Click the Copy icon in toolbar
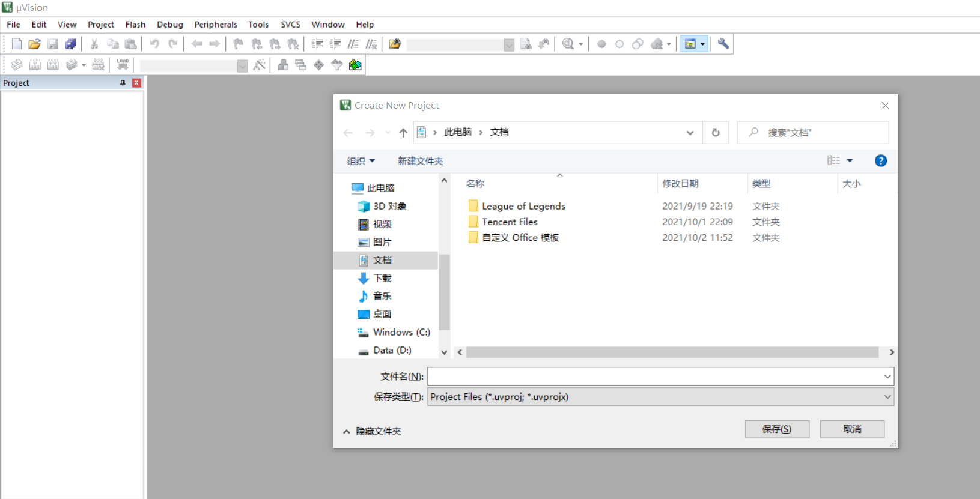The image size is (980, 499). 112,44
